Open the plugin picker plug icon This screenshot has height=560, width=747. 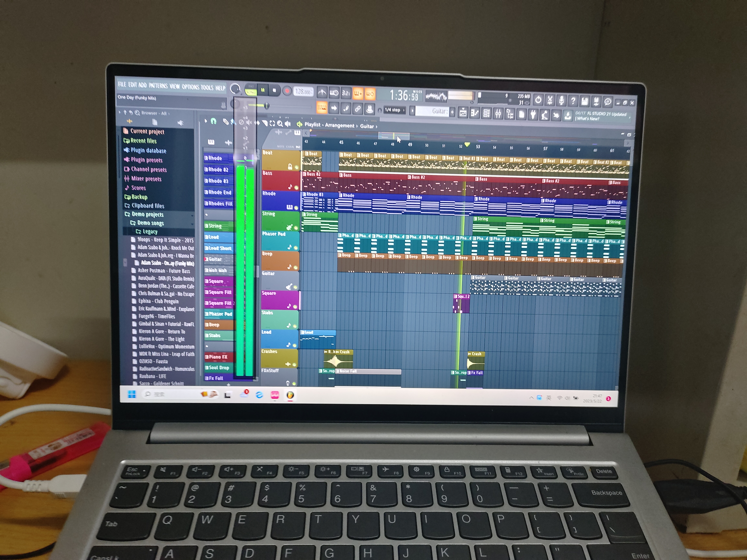[x=533, y=114]
